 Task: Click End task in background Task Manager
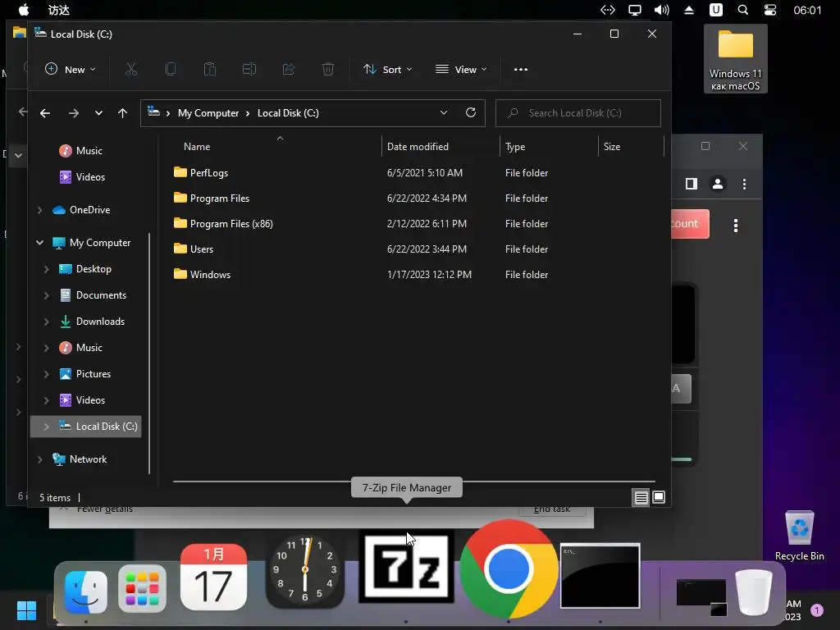[552, 510]
